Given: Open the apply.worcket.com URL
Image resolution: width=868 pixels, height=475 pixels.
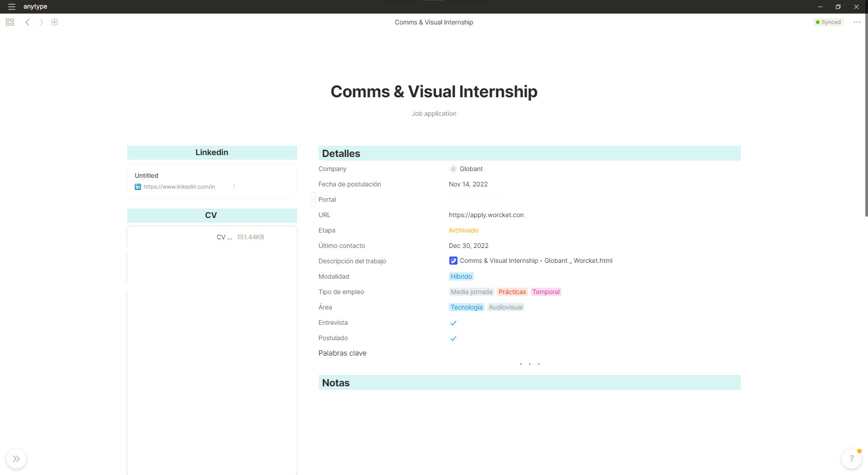Looking at the screenshot, I should (x=486, y=215).
